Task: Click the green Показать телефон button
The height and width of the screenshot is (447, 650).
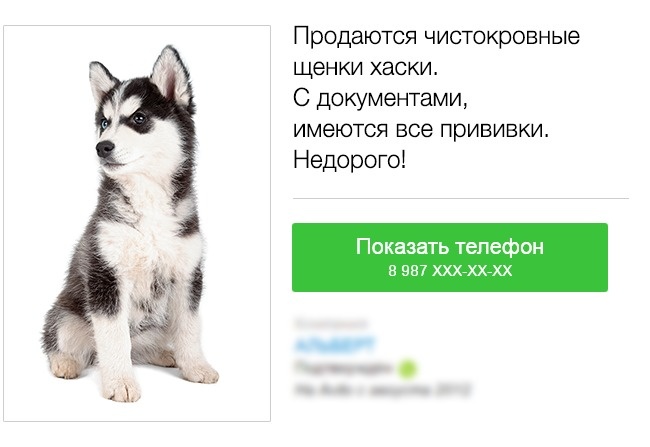Action: [x=450, y=258]
